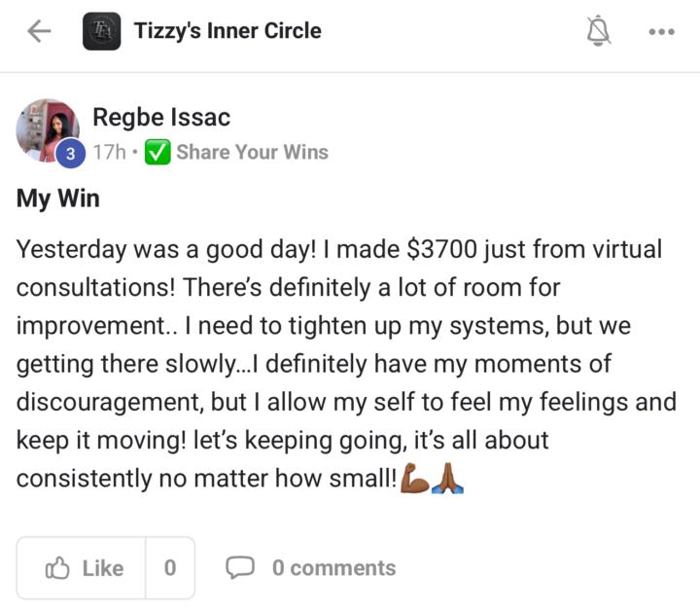The height and width of the screenshot is (612, 700).
Task: Open the Tizzy's Inner Circle group logo
Action: (x=102, y=32)
